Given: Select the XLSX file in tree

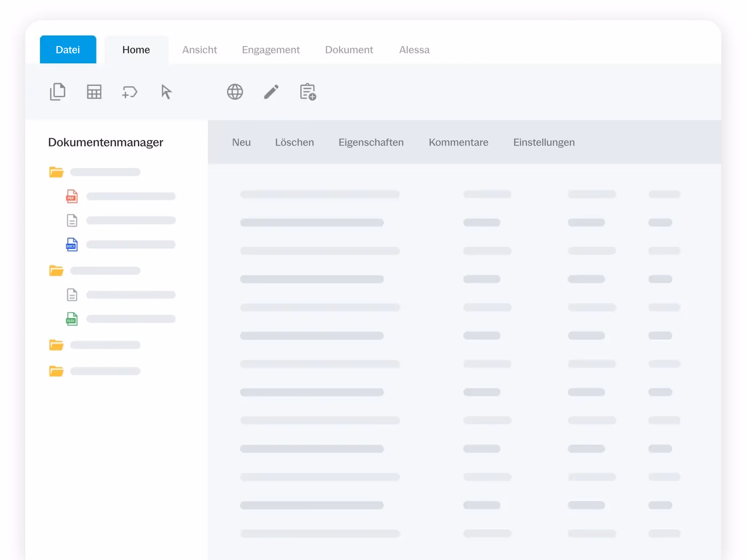Looking at the screenshot, I should 72,319.
